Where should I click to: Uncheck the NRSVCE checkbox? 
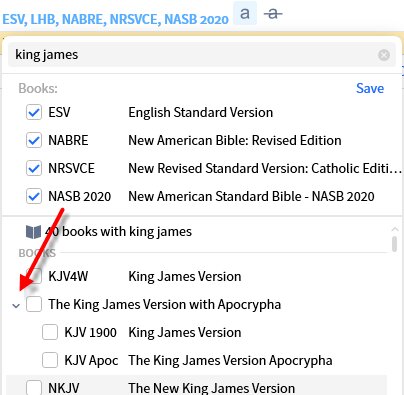(x=34, y=168)
